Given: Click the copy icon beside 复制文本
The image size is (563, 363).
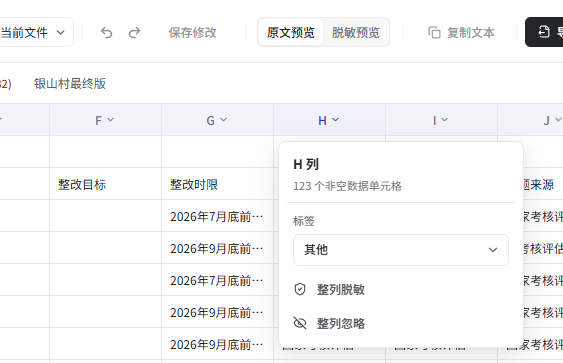Looking at the screenshot, I should click(434, 33).
